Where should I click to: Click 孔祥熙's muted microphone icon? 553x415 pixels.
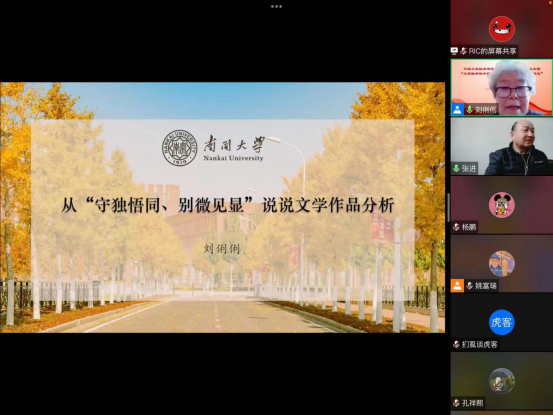[x=456, y=403]
